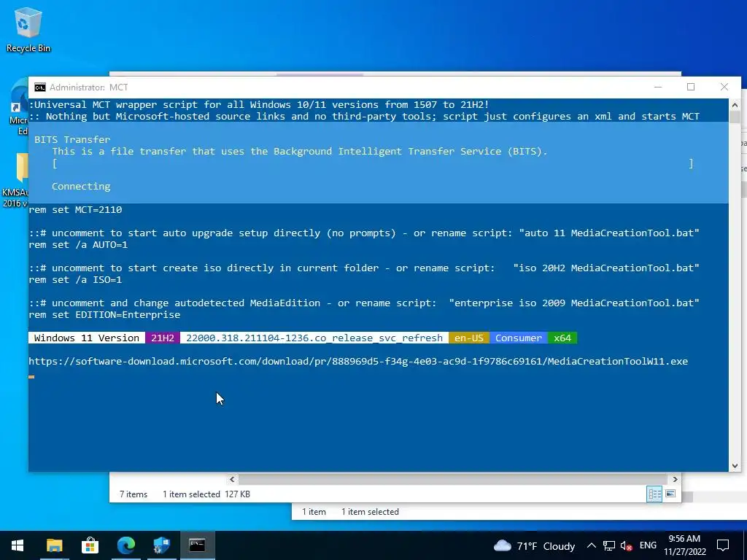The width and height of the screenshot is (747, 560).
Task: Switch Explorer to large icons view
Action: click(670, 494)
